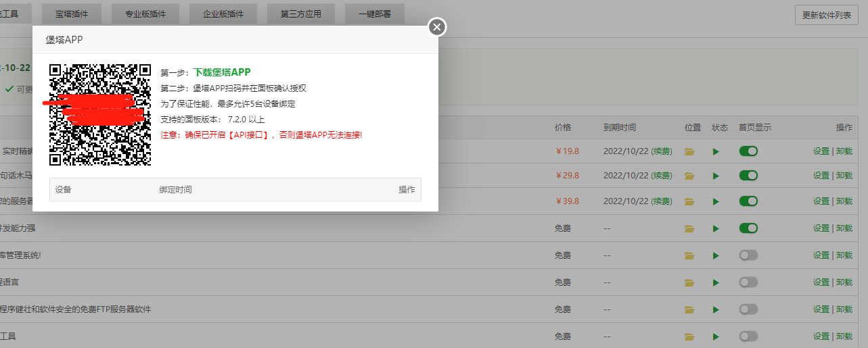Screen dimensions: 868x348
Task: Open 设置 in the 库管理系统! row
Action: point(821,255)
